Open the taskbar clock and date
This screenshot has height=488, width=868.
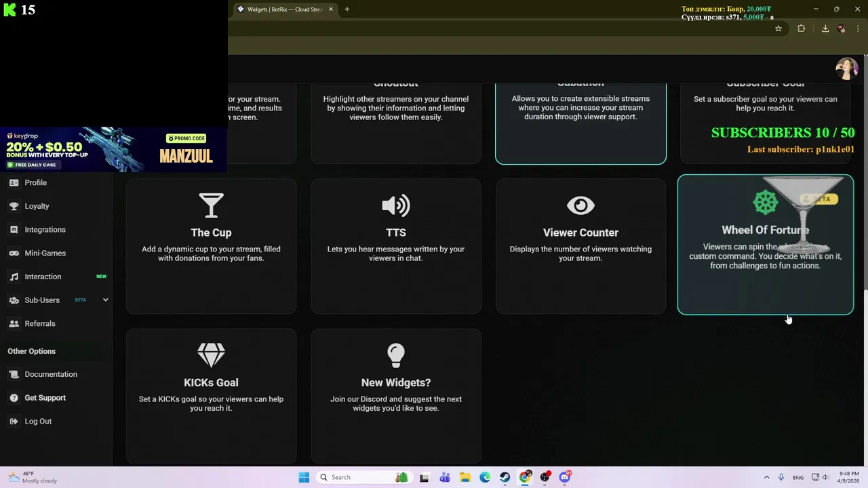tap(848, 477)
